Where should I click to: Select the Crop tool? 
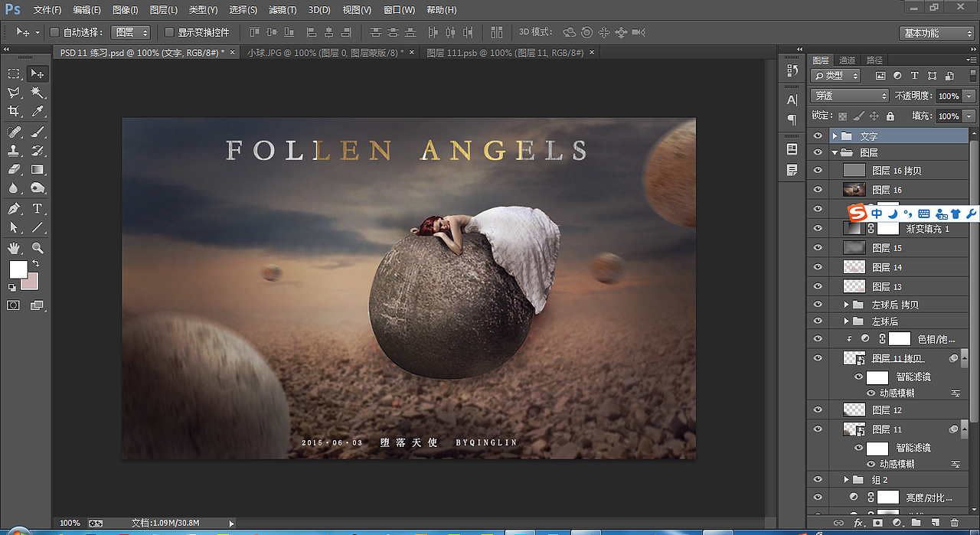click(x=14, y=112)
